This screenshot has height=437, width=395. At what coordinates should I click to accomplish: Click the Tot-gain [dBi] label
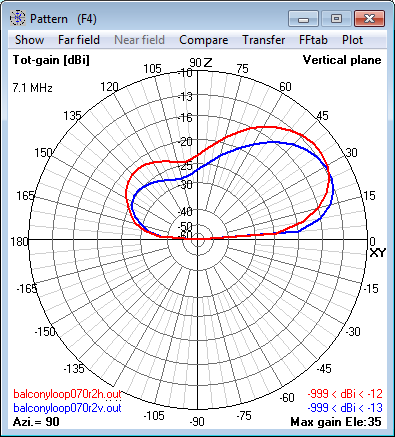click(x=51, y=60)
